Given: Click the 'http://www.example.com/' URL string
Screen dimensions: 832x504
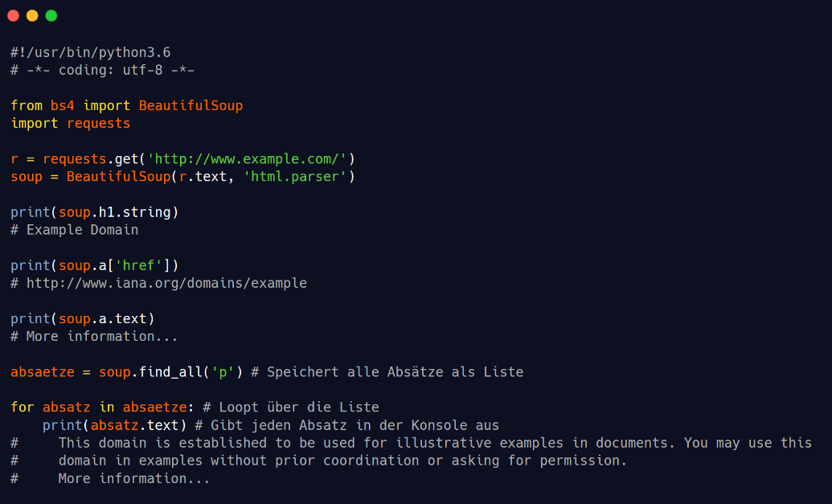Looking at the screenshot, I should point(247,158).
